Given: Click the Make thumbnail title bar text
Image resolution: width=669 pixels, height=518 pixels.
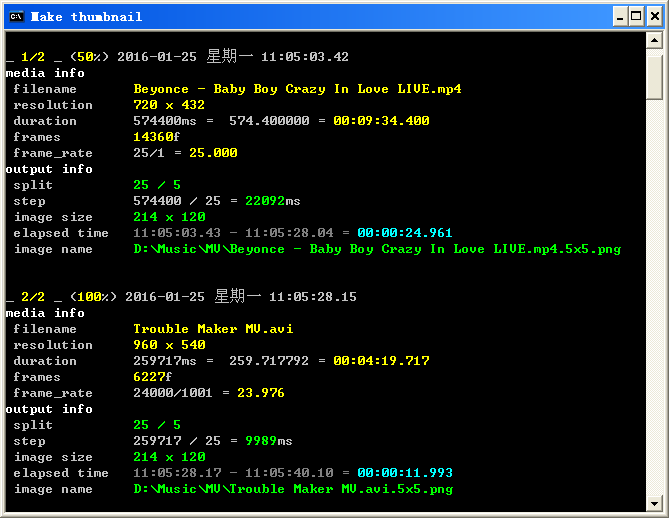Looking at the screenshot, I should tap(87, 17).
